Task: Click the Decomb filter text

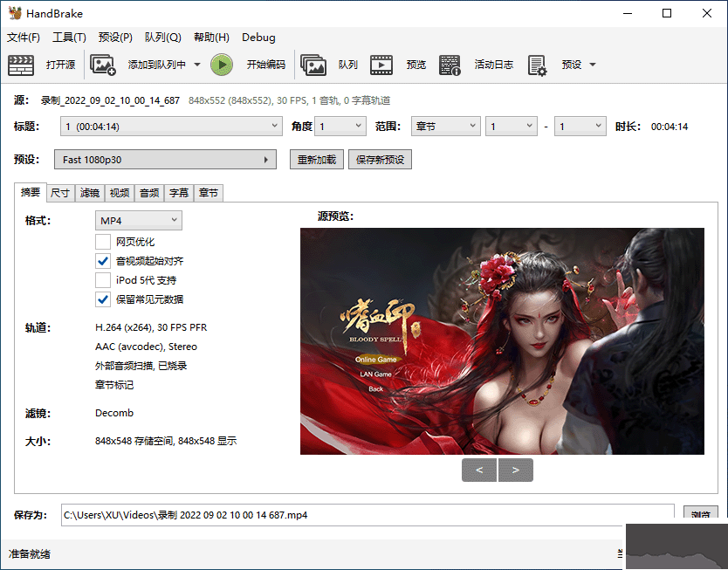Action: point(114,413)
